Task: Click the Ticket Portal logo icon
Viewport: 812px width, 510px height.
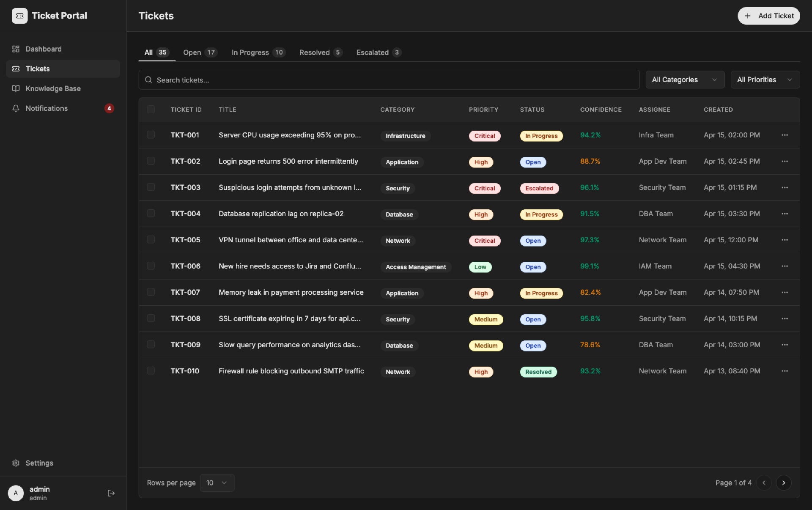Action: click(x=19, y=16)
